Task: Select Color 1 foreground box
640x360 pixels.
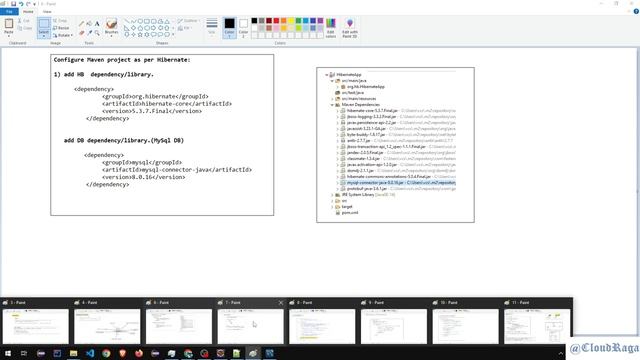Action: pos(229,28)
